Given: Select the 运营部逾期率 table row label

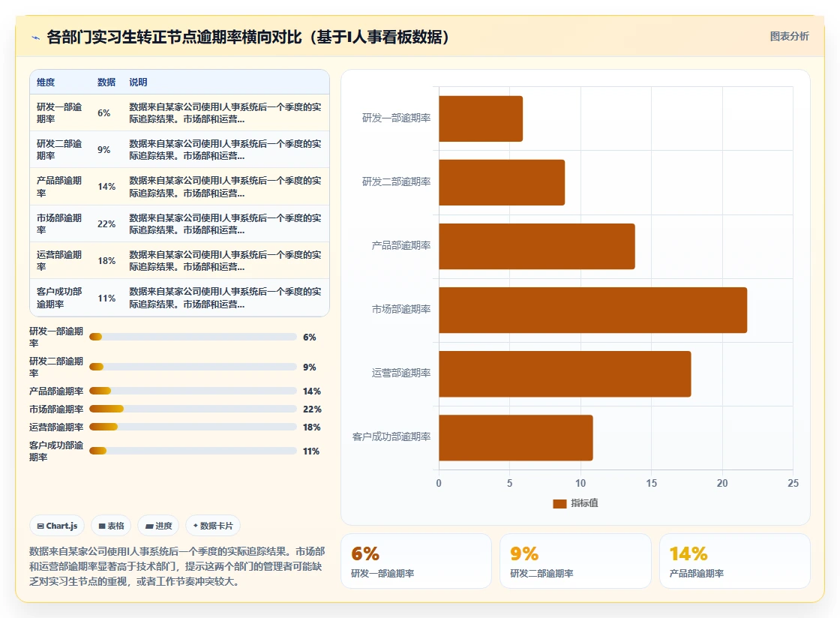Looking at the screenshot, I should pyautogui.click(x=59, y=261).
